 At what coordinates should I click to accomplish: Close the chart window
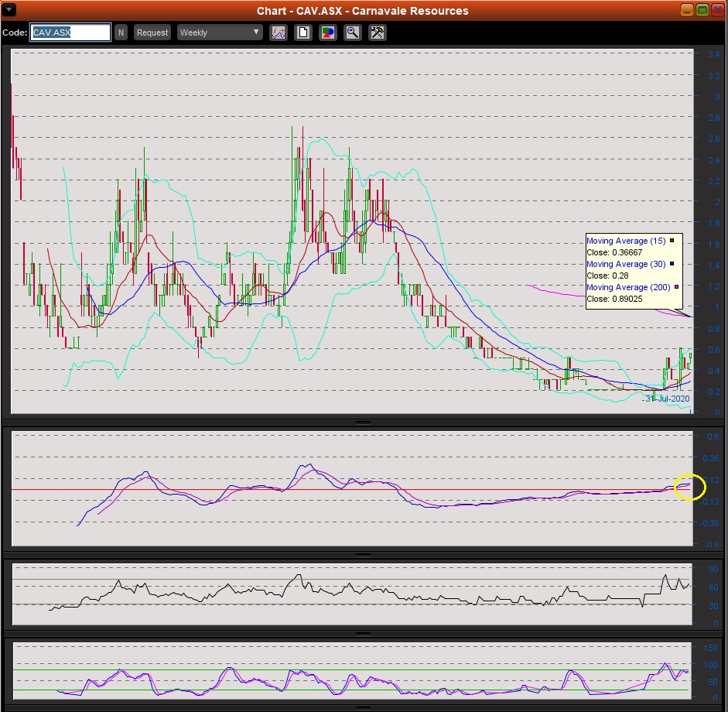(x=718, y=10)
